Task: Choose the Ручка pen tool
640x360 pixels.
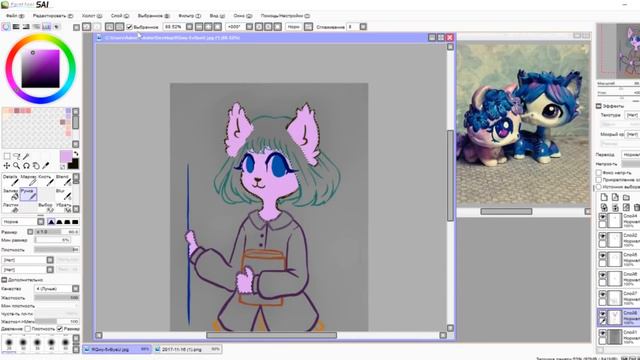Action: click(x=29, y=194)
